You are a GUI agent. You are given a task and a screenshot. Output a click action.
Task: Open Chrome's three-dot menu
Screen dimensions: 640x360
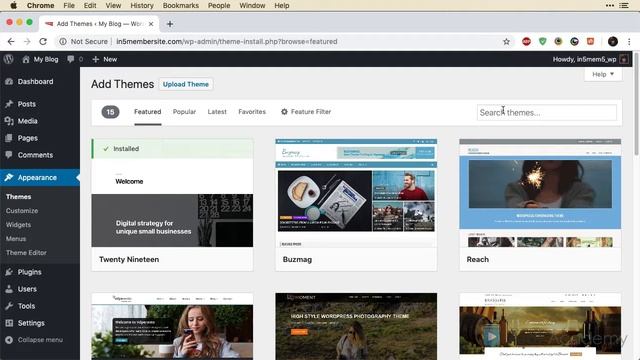tap(629, 42)
